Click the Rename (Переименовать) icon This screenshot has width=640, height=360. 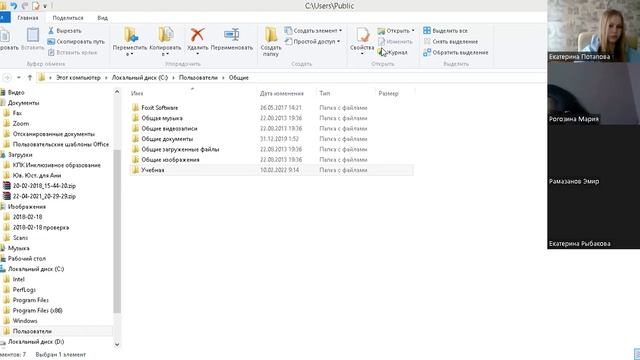click(231, 35)
